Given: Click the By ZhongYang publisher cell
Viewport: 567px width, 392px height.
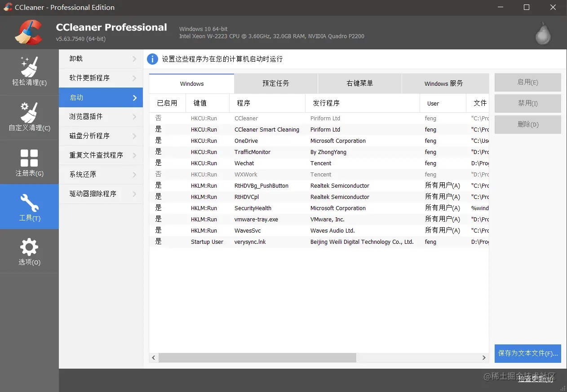Looking at the screenshot, I should click(328, 152).
